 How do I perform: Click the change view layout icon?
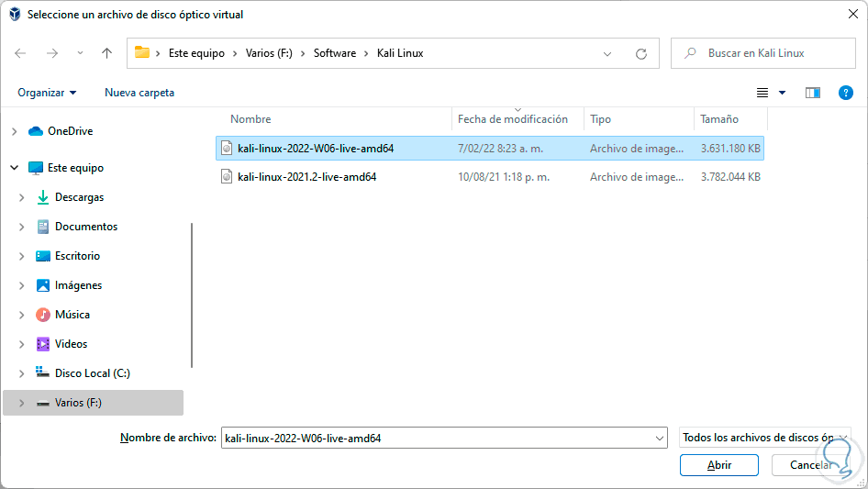[x=762, y=93]
